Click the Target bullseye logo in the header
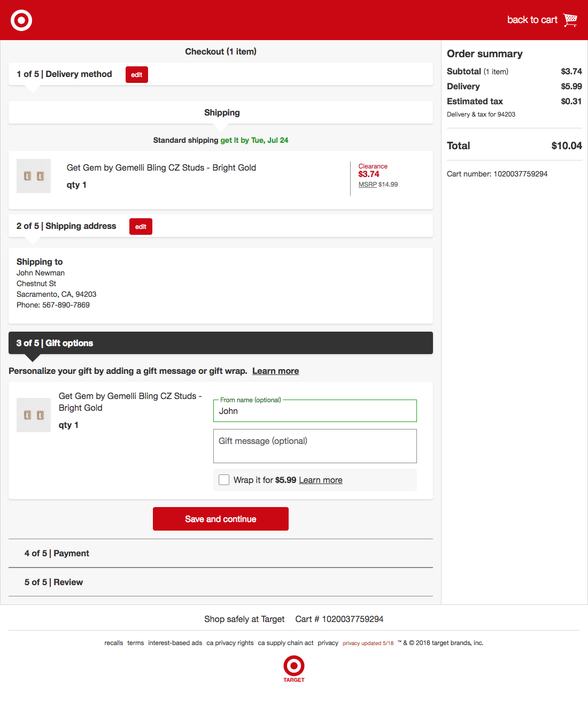The height and width of the screenshot is (713, 588). pos(21,20)
